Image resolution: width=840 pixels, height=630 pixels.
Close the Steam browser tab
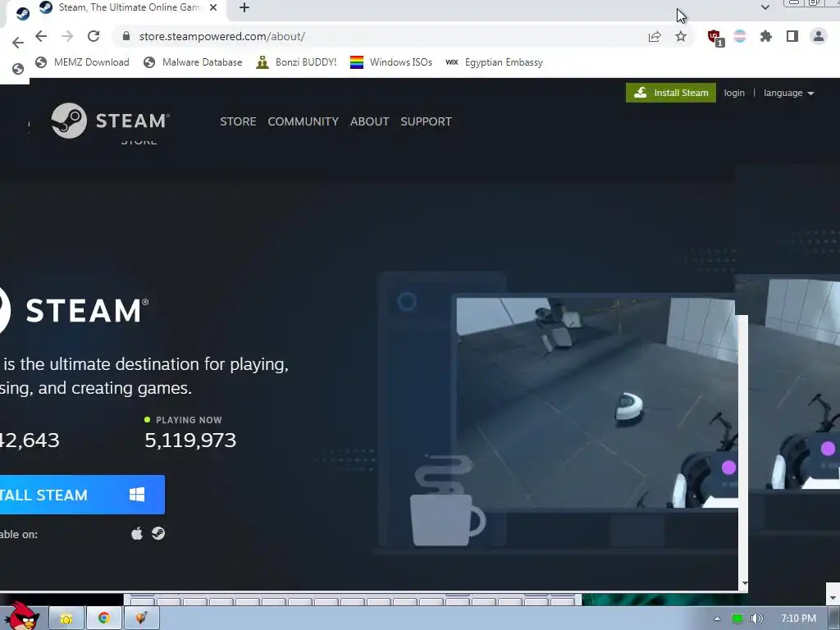point(213,7)
